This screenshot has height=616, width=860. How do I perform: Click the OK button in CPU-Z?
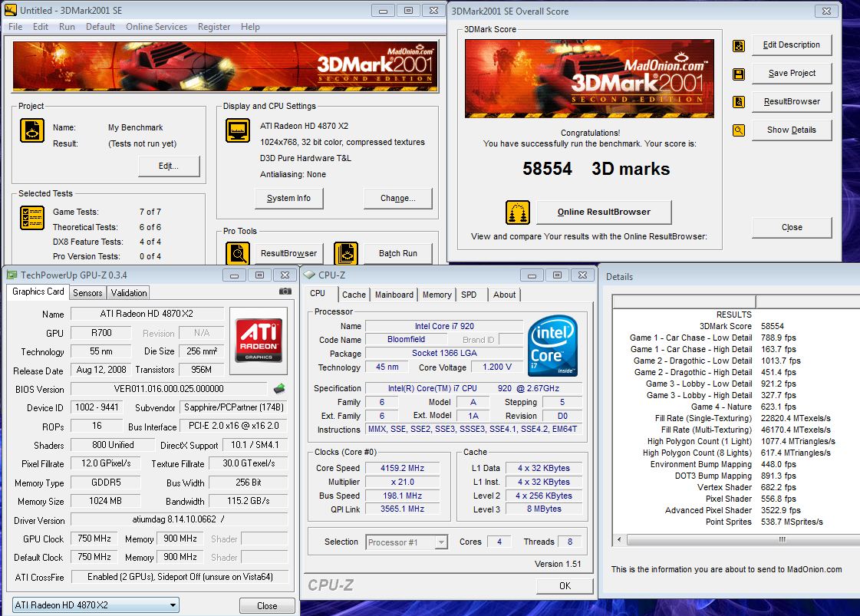coord(565,586)
